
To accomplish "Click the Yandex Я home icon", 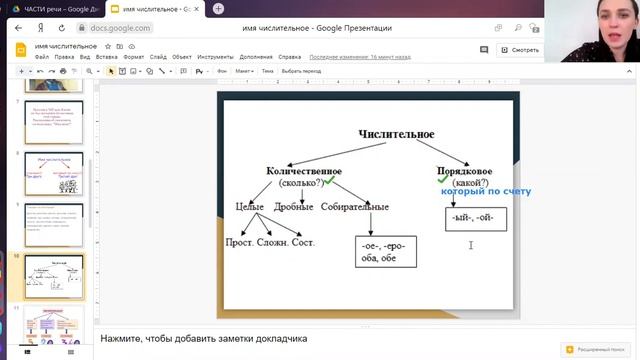I will pos(40,28).
